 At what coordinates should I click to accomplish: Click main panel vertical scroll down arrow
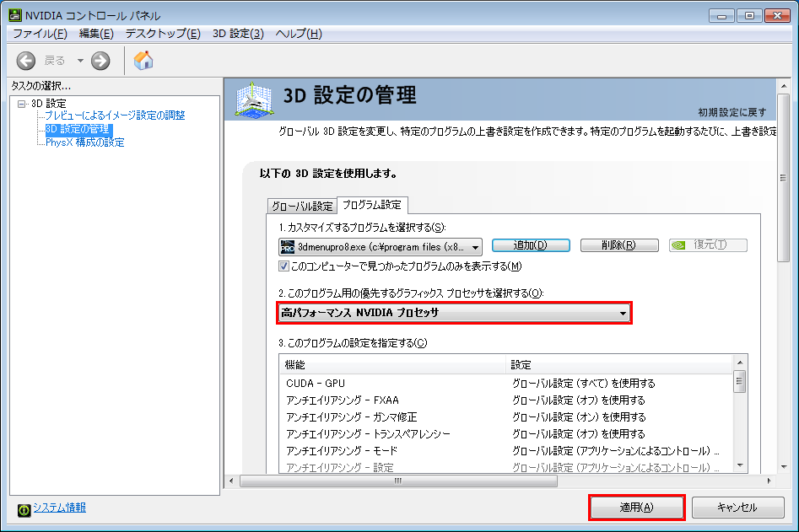point(784,467)
